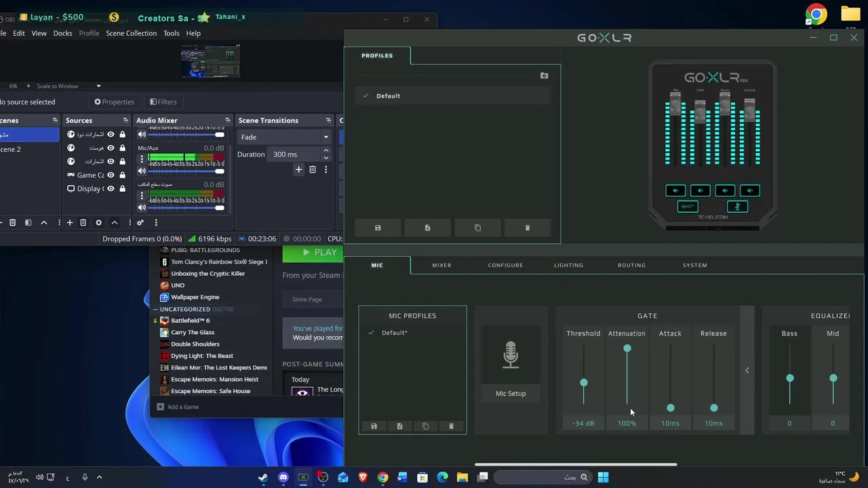The height and width of the screenshot is (488, 868).
Task: Switch to the Mixer tab in GoXLR
Action: coord(441,265)
